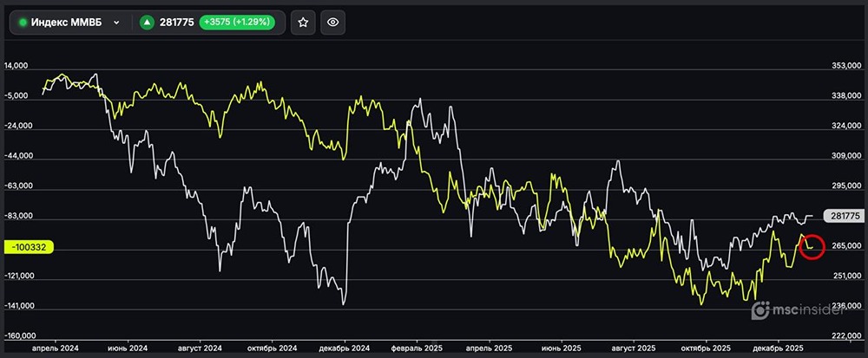Click the 353,000 right axis label
The image size is (868, 358).
pyautogui.click(x=845, y=66)
